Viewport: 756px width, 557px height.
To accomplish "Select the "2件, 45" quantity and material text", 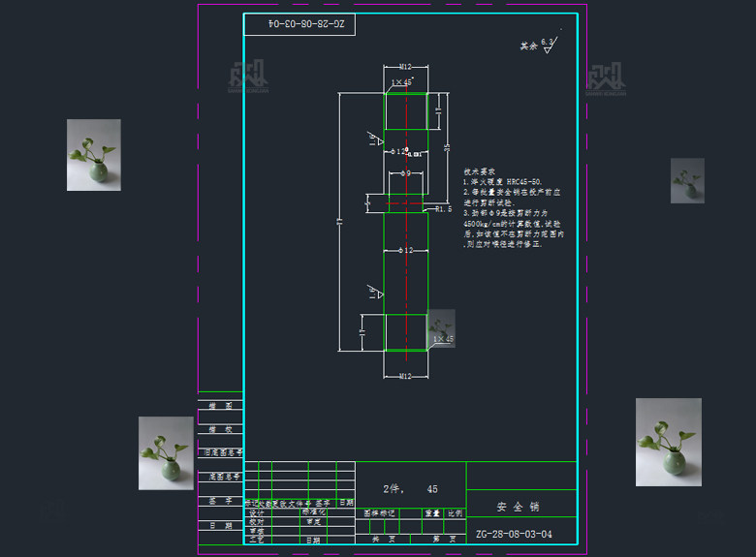I will (410, 489).
